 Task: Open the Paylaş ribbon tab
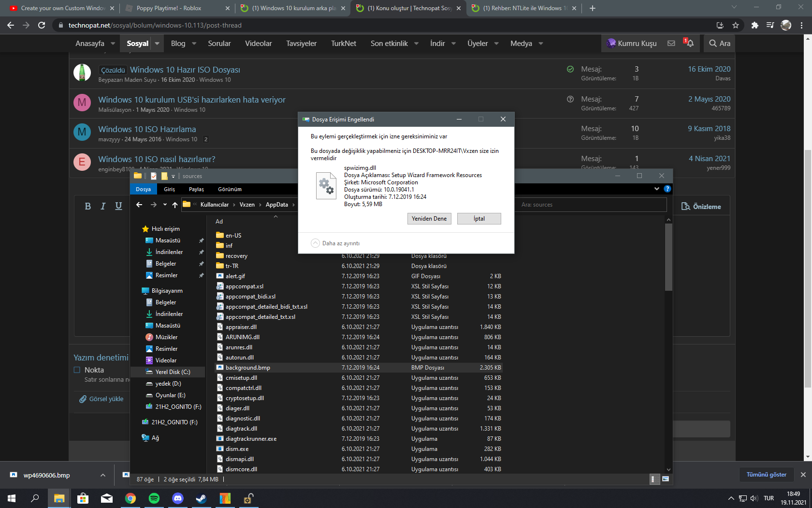coord(196,189)
